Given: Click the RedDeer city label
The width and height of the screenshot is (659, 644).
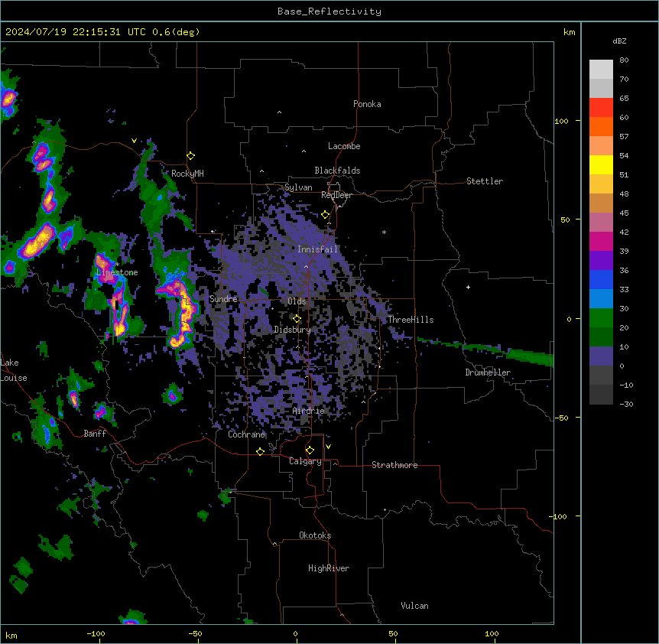Looking at the screenshot, I should [x=336, y=195].
